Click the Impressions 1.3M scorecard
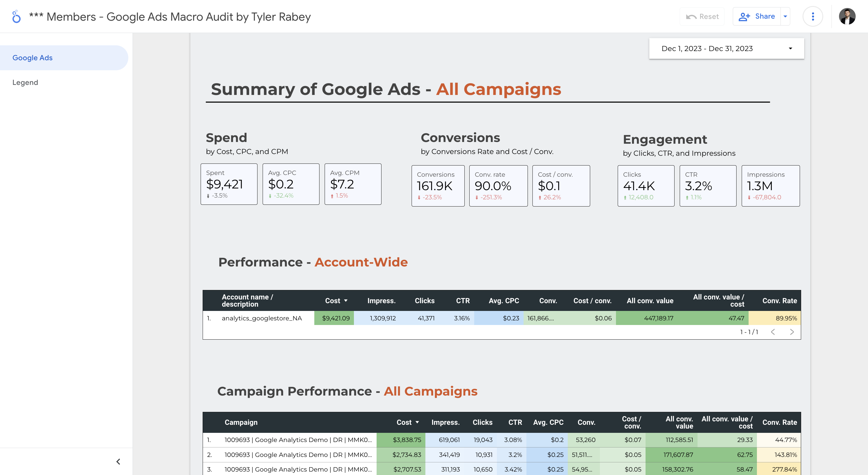 pyautogui.click(x=771, y=186)
